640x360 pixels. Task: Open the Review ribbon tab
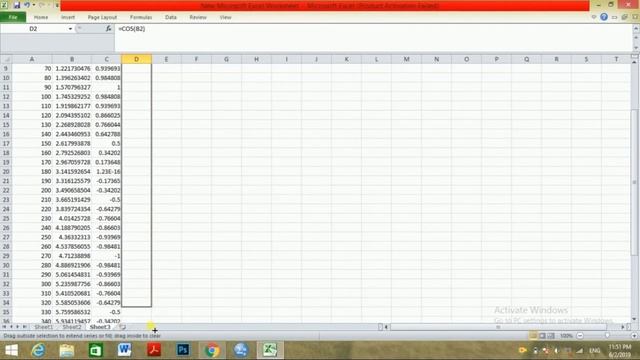tap(198, 17)
